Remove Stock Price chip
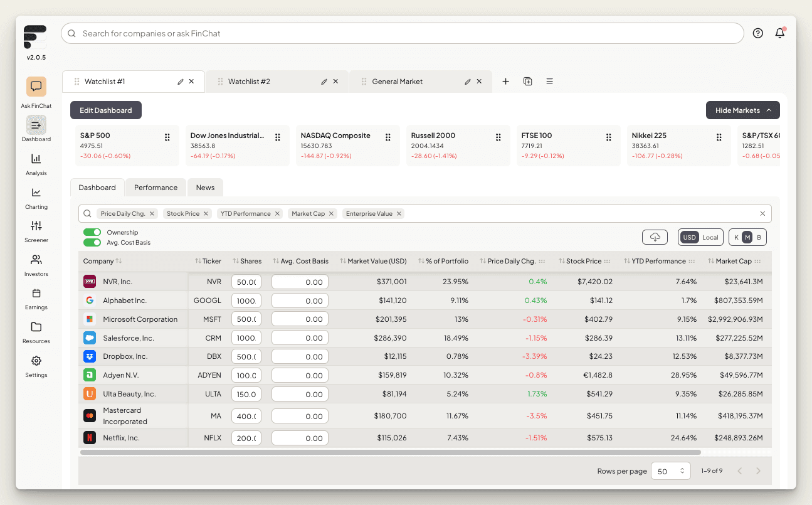This screenshot has height=505, width=812. coord(206,214)
